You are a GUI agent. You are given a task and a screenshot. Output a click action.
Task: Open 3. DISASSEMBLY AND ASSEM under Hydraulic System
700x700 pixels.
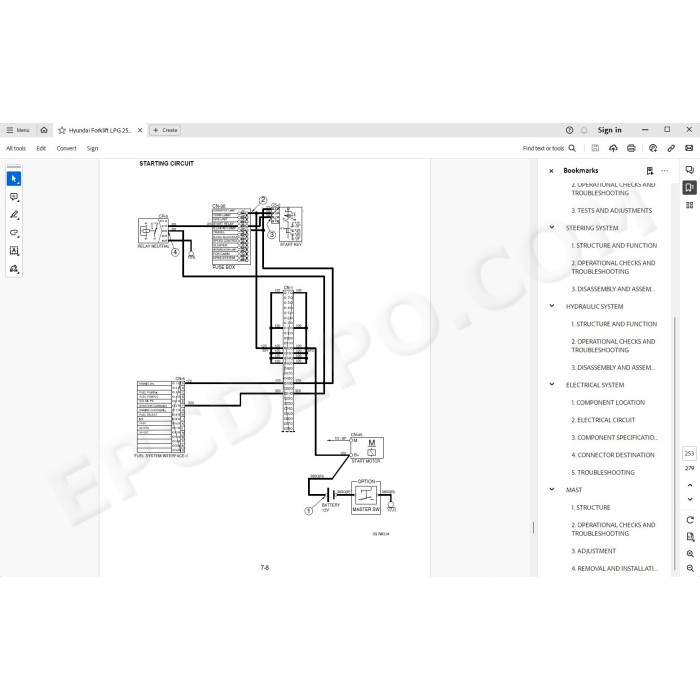[613, 367]
